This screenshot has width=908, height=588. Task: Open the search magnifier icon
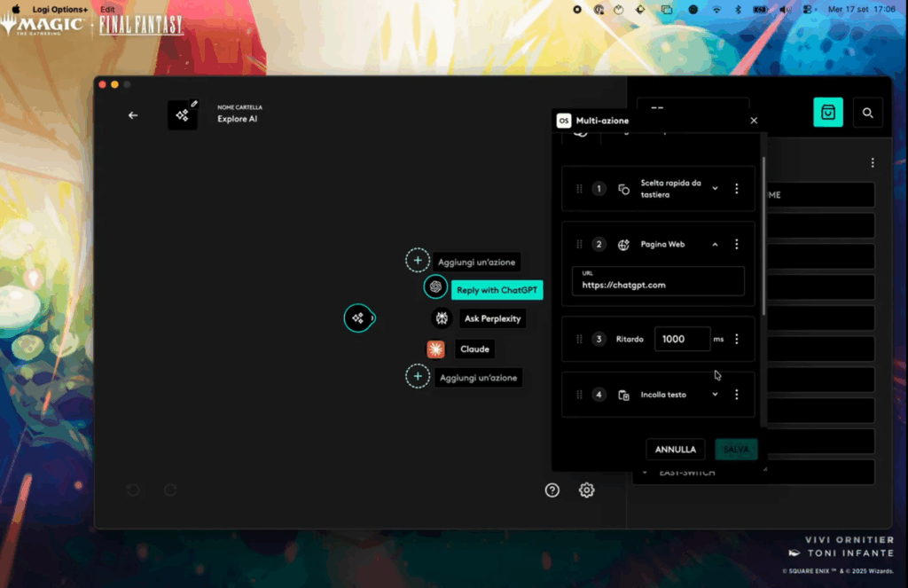(868, 113)
